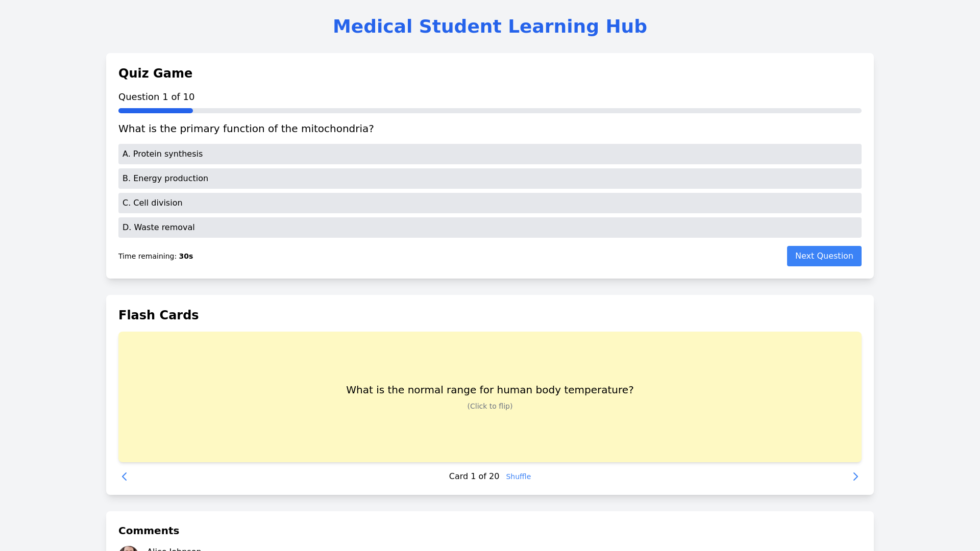Click the mitochondria question text
This screenshot has height=551, width=980.
(246, 129)
